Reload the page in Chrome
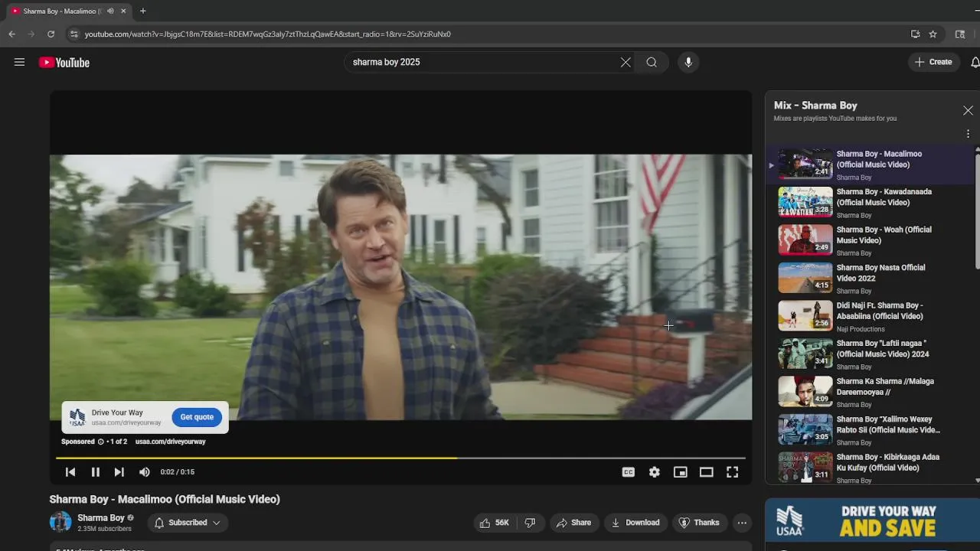Screen dimensions: 980x551 [x=51, y=34]
